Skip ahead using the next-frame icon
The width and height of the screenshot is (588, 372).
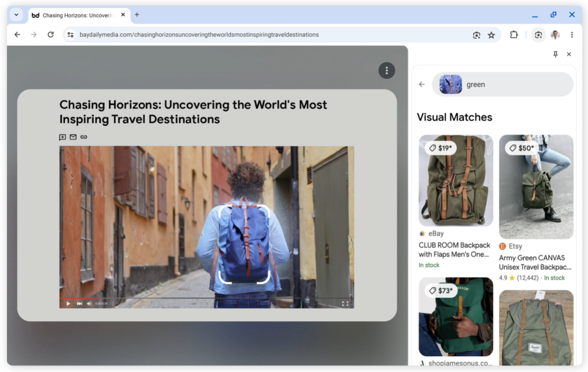[79, 303]
